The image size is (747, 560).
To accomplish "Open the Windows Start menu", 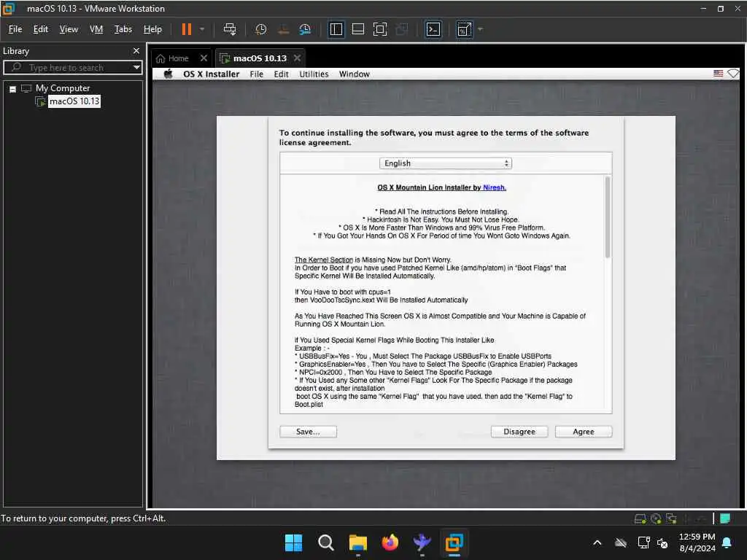I will coord(293,542).
